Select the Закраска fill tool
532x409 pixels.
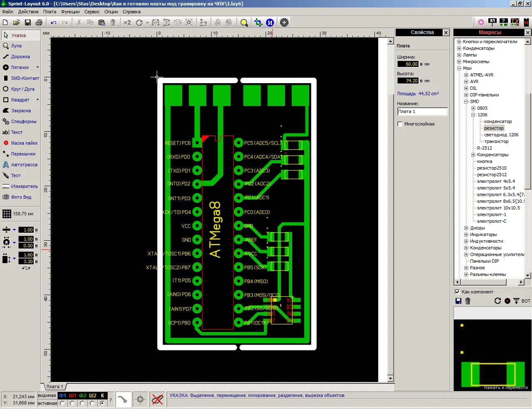pos(20,111)
